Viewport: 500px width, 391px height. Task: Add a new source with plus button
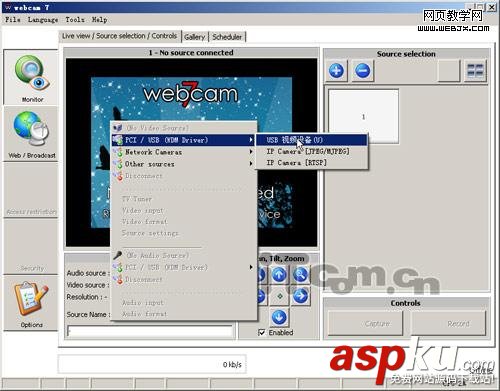coord(336,71)
